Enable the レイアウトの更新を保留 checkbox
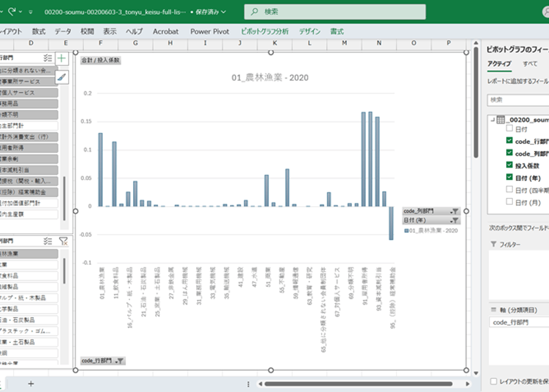Viewport: 549px width, 392px height. coord(494,381)
